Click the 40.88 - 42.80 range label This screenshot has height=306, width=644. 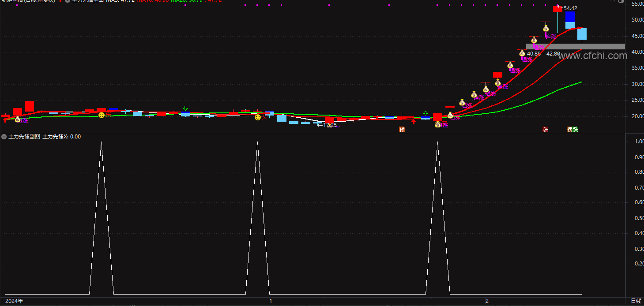[x=543, y=54]
